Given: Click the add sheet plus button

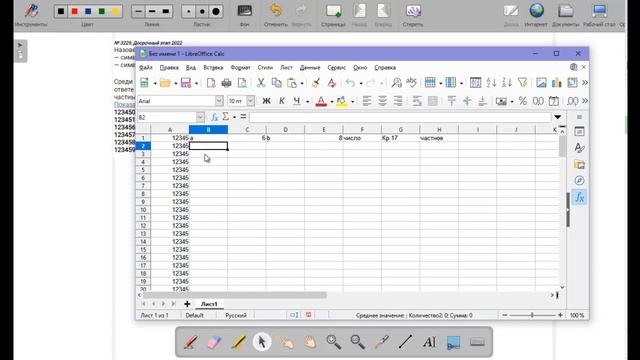Looking at the screenshot, I should pos(187,304).
